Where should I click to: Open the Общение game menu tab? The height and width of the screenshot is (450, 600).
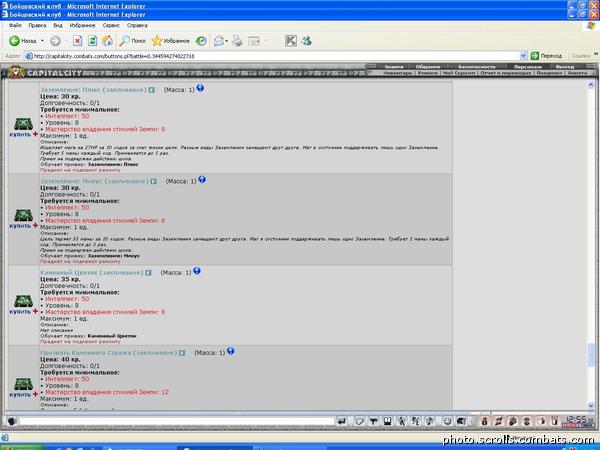point(428,67)
